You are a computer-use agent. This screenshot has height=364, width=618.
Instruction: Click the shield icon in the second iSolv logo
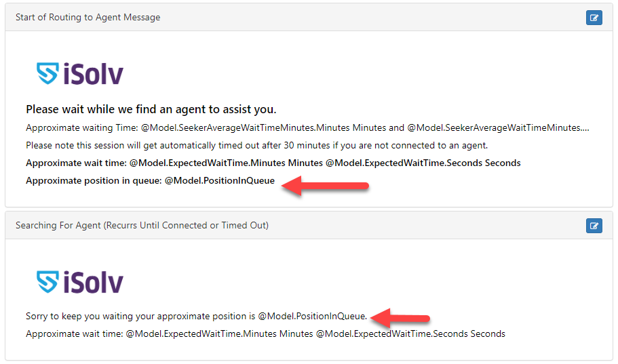coord(47,282)
